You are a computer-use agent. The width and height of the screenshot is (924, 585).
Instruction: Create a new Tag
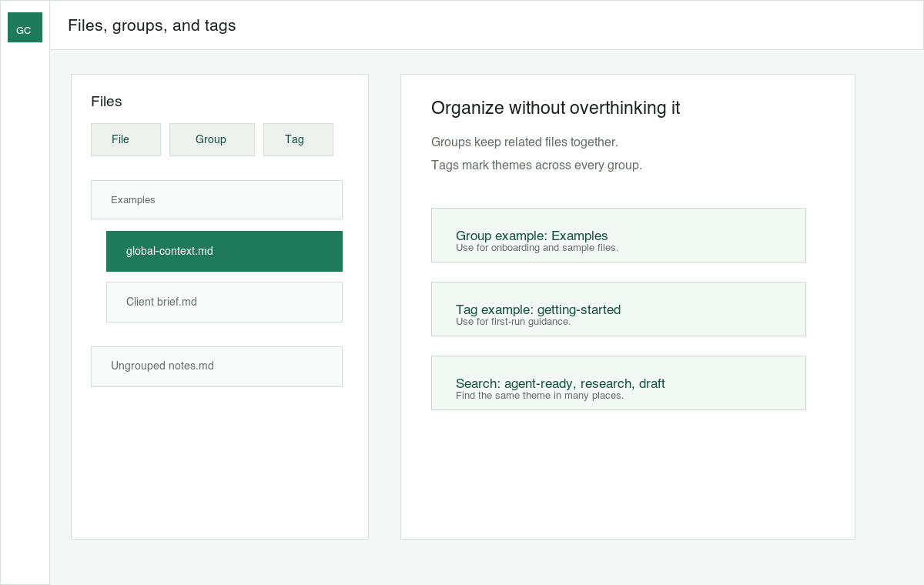(x=298, y=139)
